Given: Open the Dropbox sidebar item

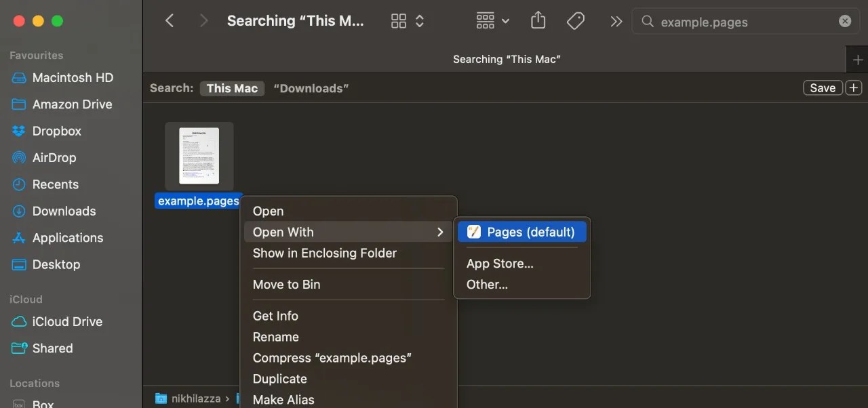Looking at the screenshot, I should [x=56, y=131].
